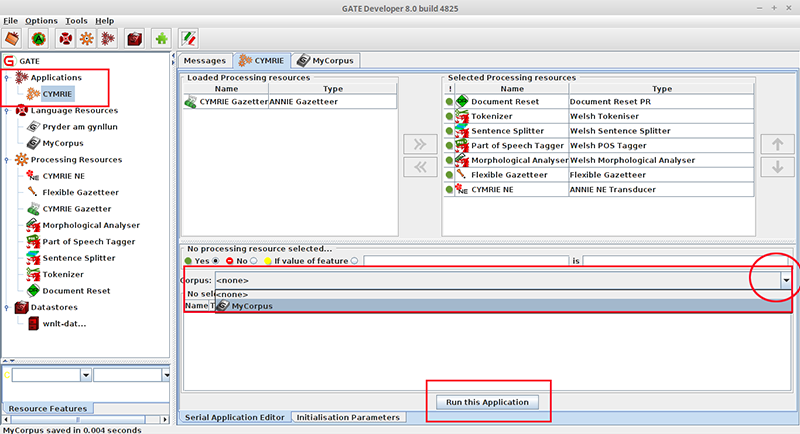Image resolution: width=800 pixels, height=434 pixels.
Task: Switch to the MyCorpus tab
Action: [326, 61]
